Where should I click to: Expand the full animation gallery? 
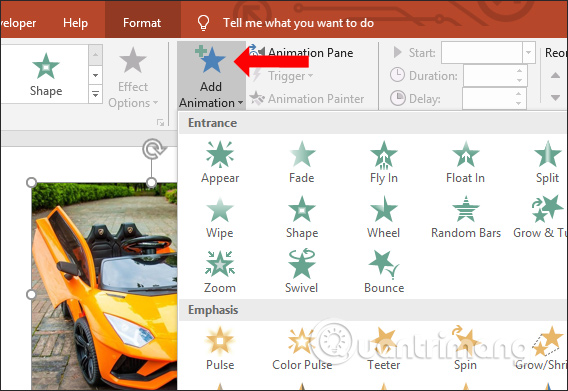pos(95,94)
